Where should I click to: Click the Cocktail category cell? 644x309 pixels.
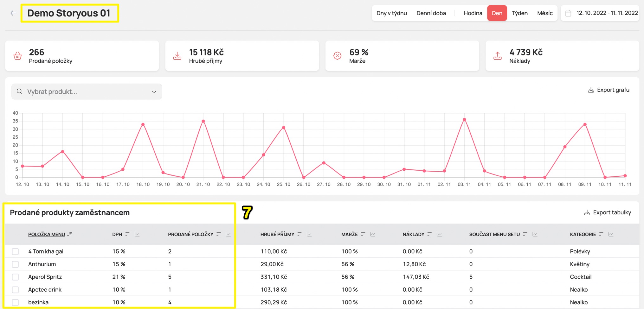tap(581, 277)
